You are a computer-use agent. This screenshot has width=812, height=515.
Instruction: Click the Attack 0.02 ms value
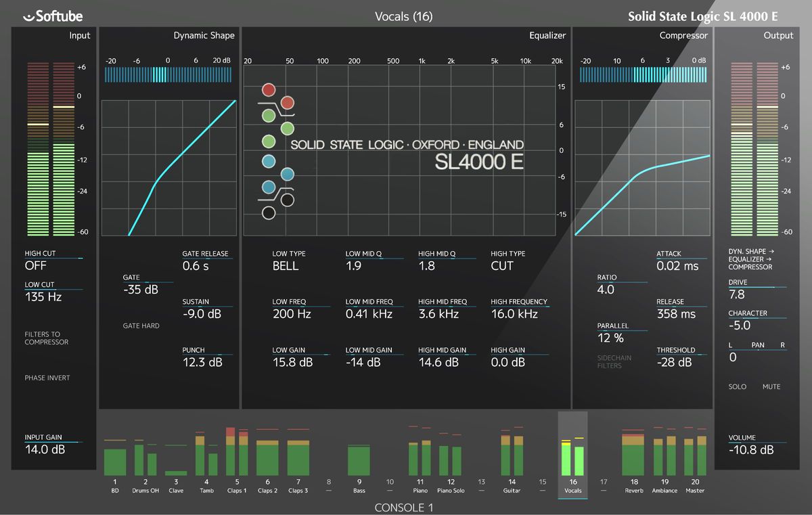pos(677,266)
